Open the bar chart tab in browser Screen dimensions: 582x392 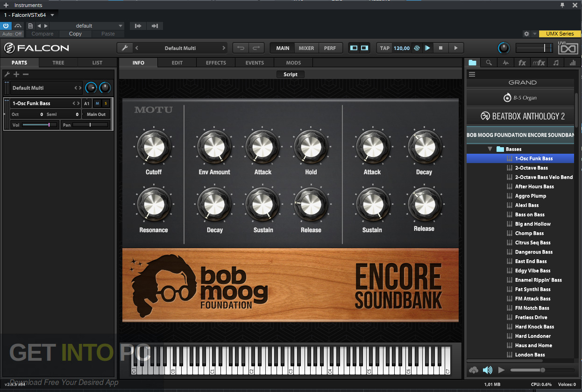(x=572, y=63)
